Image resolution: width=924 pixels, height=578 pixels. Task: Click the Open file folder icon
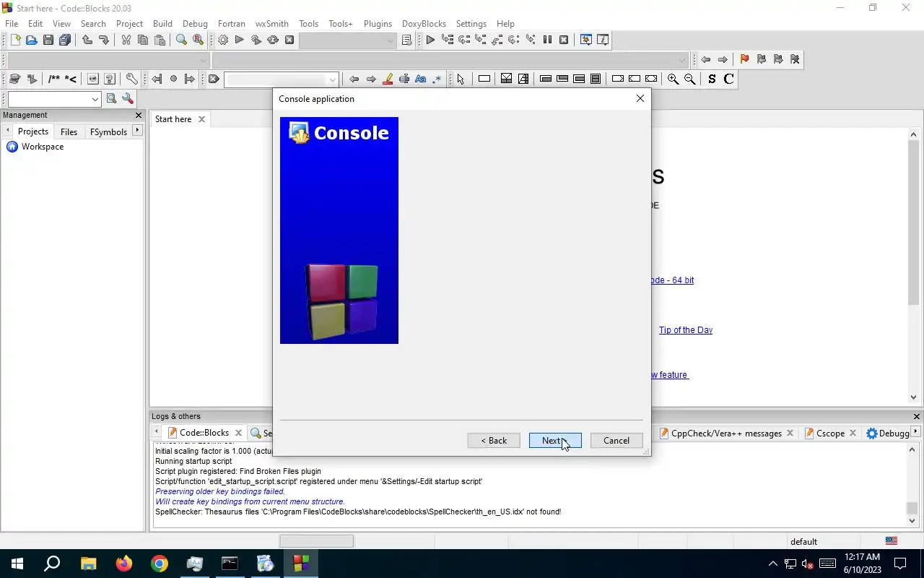click(31, 40)
